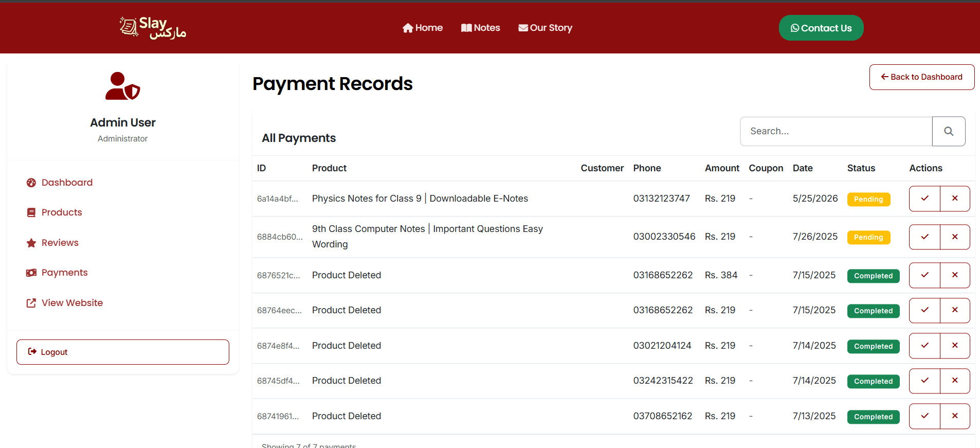Click the Admin User avatar icon

point(122,86)
